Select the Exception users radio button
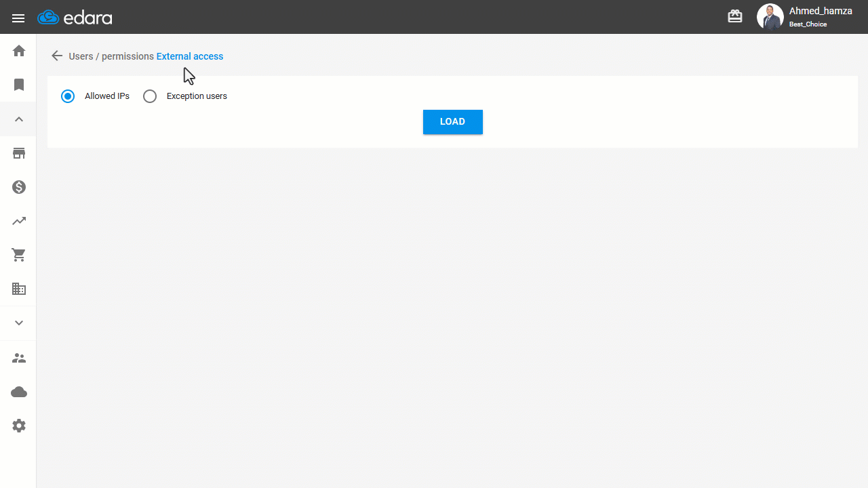The image size is (868, 488). (x=150, y=96)
